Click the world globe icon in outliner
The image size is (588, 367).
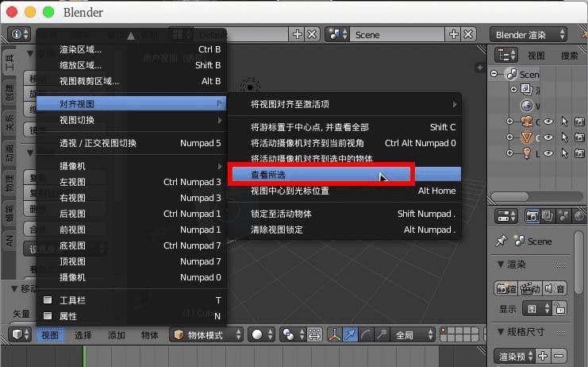pos(527,106)
